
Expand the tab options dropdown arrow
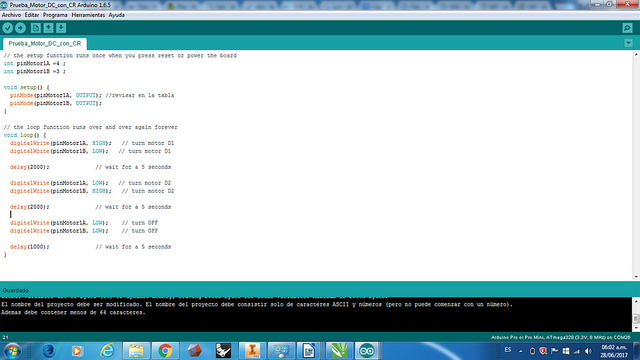[x=628, y=43]
